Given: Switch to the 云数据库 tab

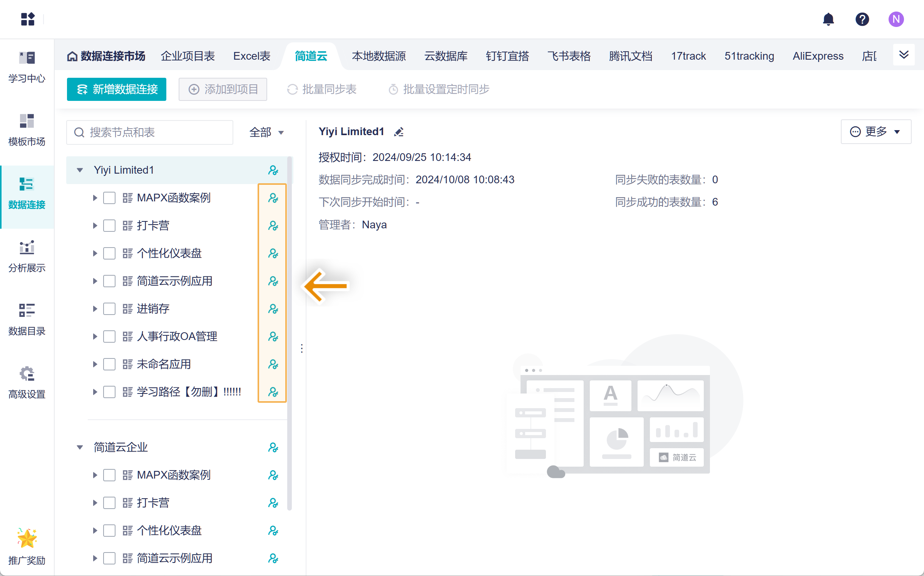Looking at the screenshot, I should pyautogui.click(x=445, y=56).
